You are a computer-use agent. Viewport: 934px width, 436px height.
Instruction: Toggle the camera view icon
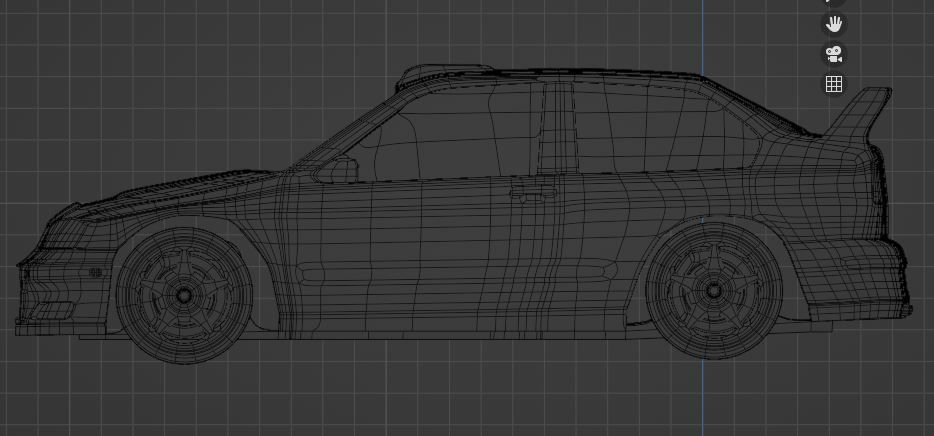point(834,54)
